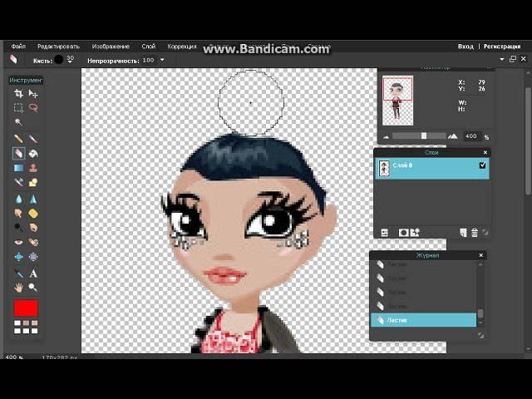This screenshot has height=399, width=532.
Task: Select the Move tool
Action: (x=33, y=93)
